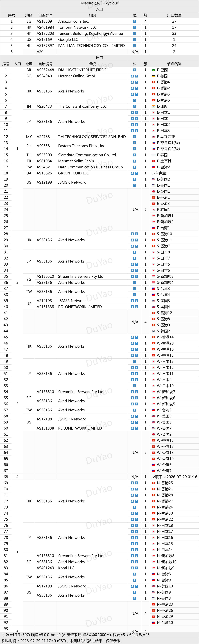
Task: Select "TM TECHNOLOGY SERVICES SDN. BHD." cell
Action: [x=92, y=137]
